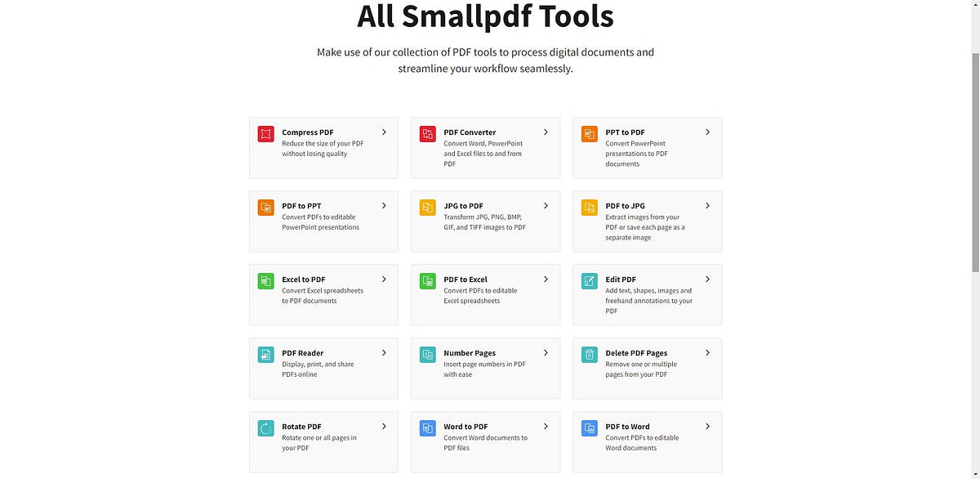The width and height of the screenshot is (980, 479).
Task: Select the Number Pages title
Action: point(470,353)
